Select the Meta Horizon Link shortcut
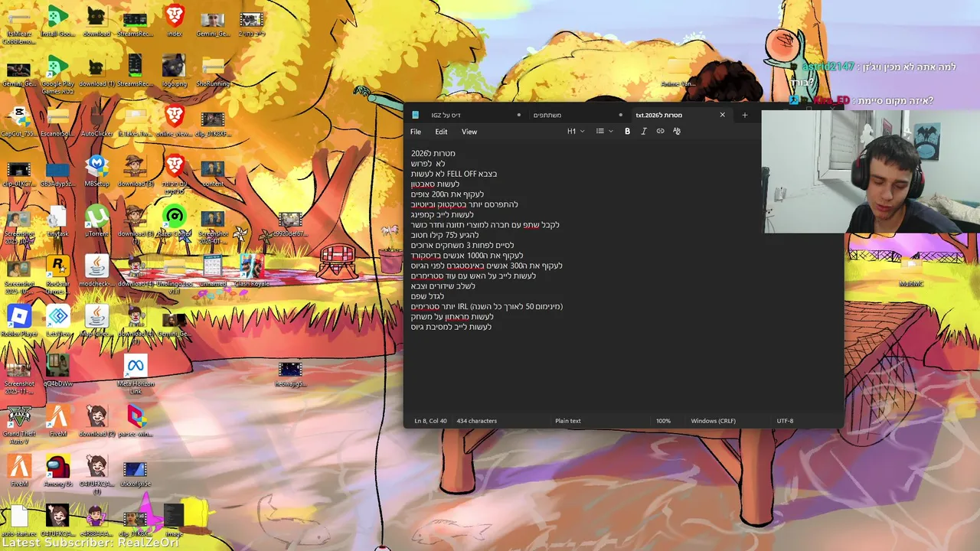The width and height of the screenshot is (980, 551). [136, 375]
